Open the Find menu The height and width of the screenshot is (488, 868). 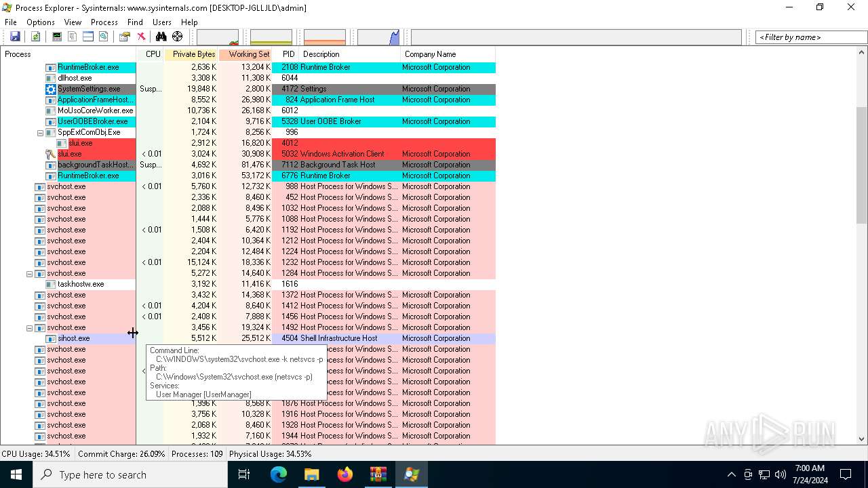135,22
